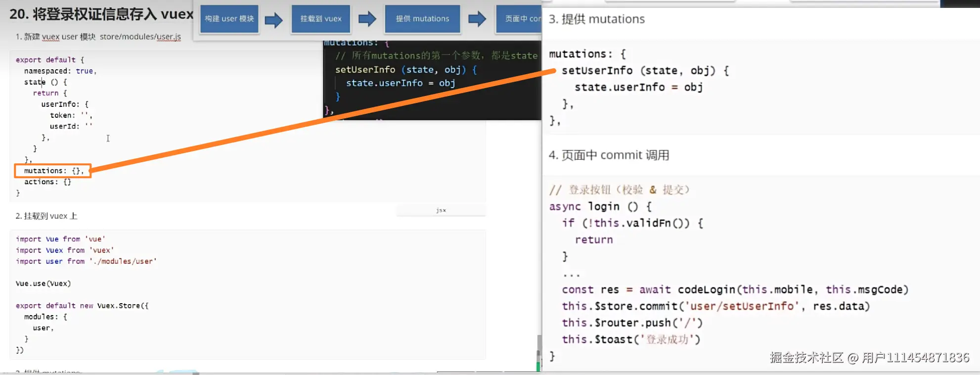The height and width of the screenshot is (375, 980).
Task: Click the heading 20. 将登录权证信息存入 vuex
Action: tap(101, 14)
